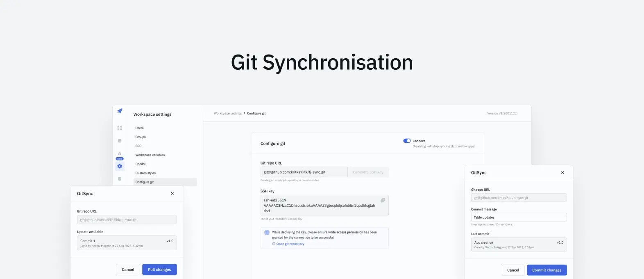Click the info icon in deploy key notice
This screenshot has height=279, width=644.
267,232
